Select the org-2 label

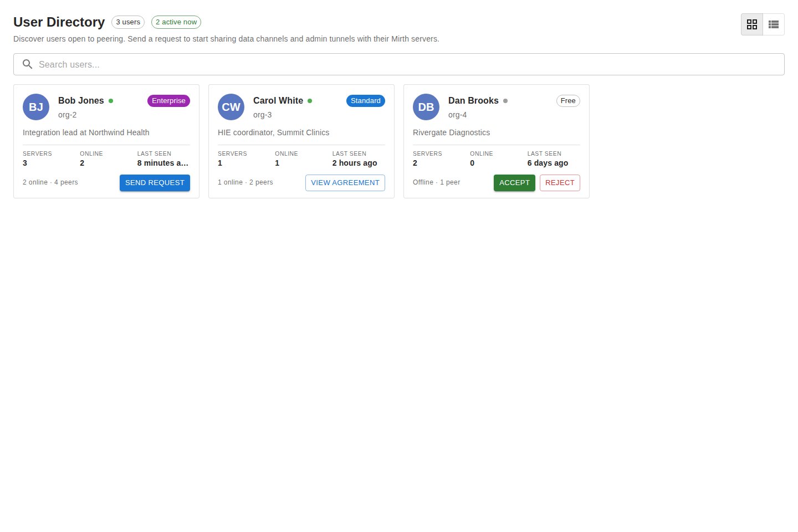pyautogui.click(x=68, y=115)
